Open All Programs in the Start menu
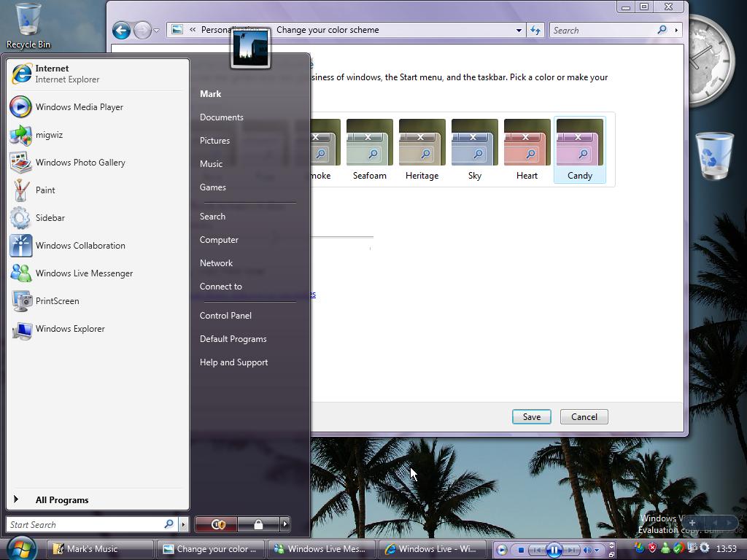747x560 pixels. click(x=62, y=499)
